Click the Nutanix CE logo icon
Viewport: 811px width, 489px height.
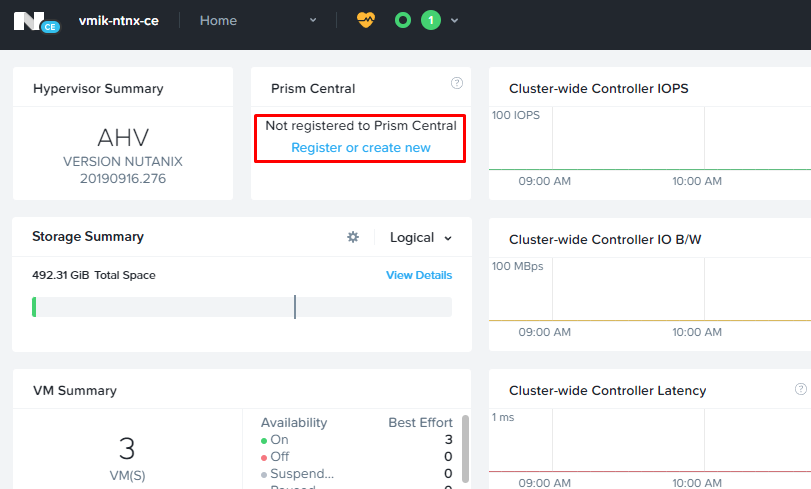click(36, 21)
